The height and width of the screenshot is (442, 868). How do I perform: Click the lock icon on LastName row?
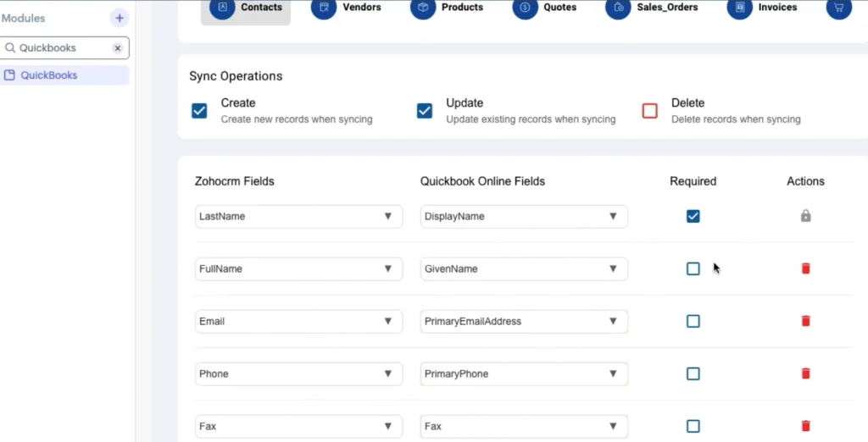point(805,216)
